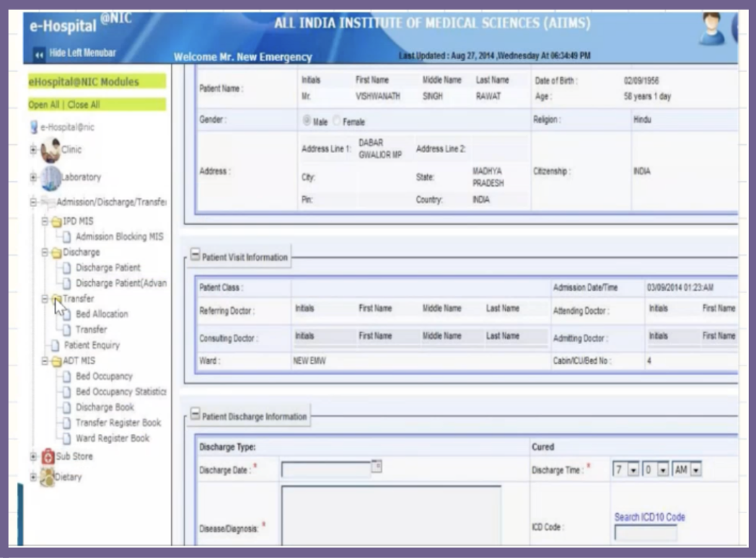Select Discharge Book menu item
The image size is (756, 558).
point(105,407)
